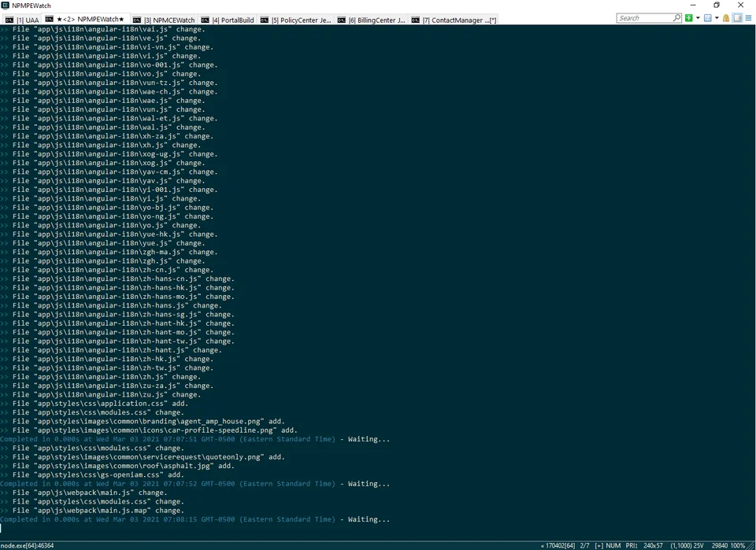
Task: Click the ConEmu window title icon
Action: pyautogui.click(x=6, y=6)
